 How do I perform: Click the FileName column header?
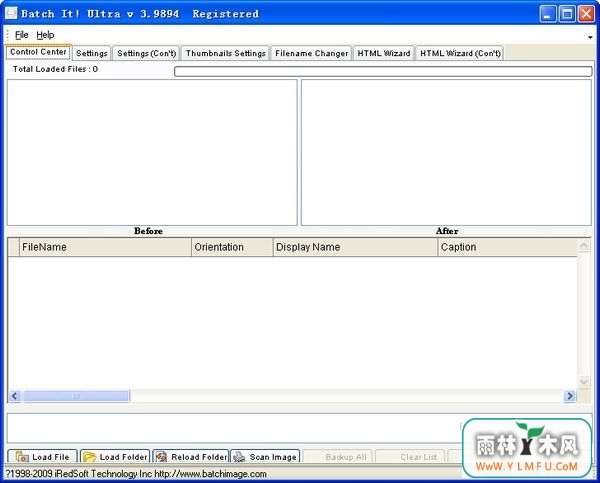pyautogui.click(x=105, y=247)
